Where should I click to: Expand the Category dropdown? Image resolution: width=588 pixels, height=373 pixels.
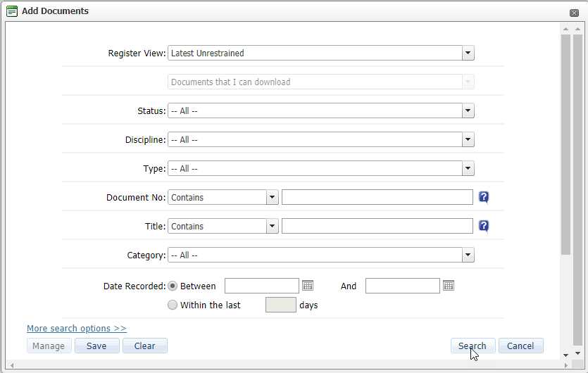click(x=468, y=255)
